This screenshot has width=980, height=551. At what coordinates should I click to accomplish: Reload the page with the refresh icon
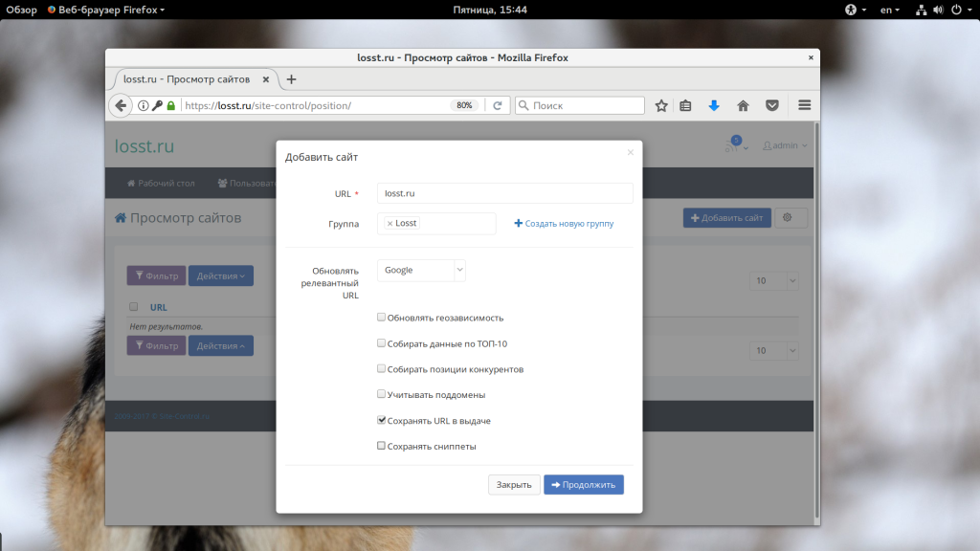tap(498, 105)
